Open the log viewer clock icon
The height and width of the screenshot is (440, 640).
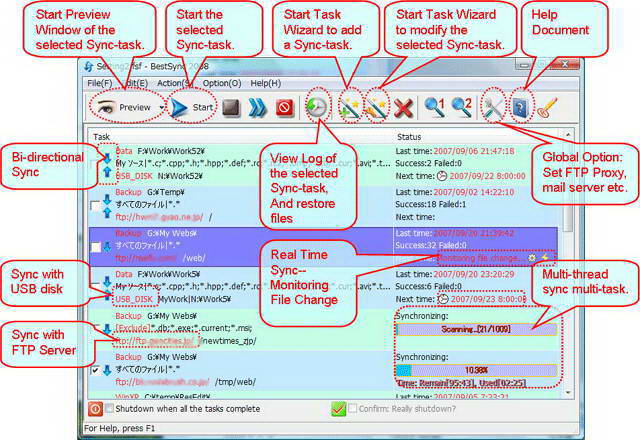pos(316,107)
